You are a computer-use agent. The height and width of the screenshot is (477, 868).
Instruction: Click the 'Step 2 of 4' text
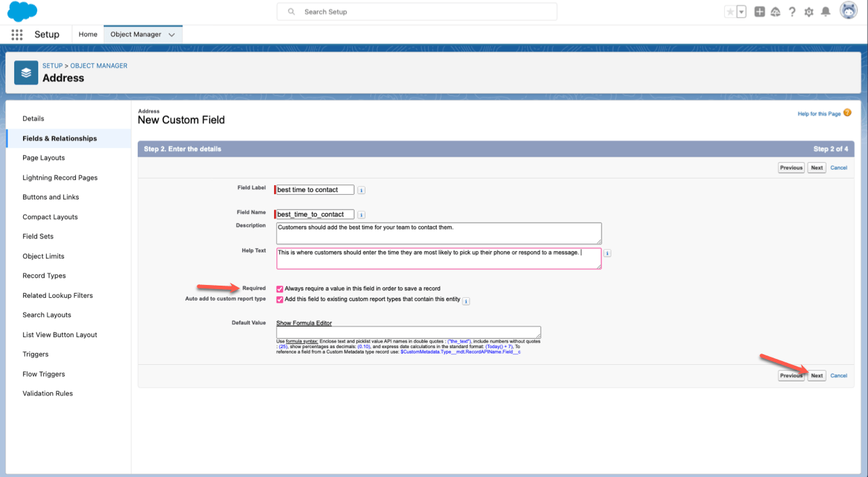(x=830, y=149)
